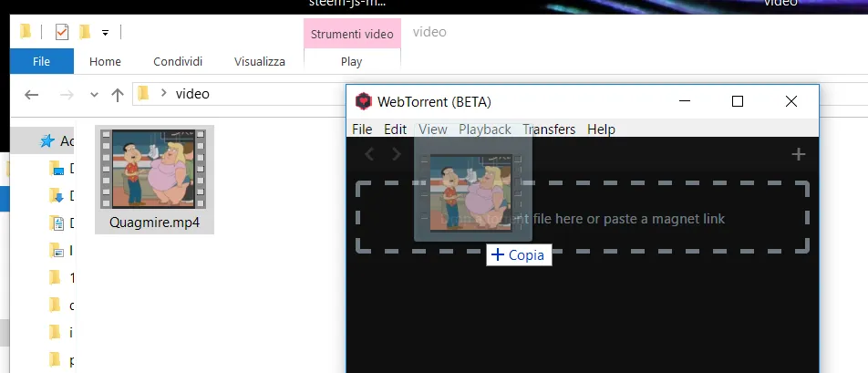Click the folder icon in address bar
Image resolution: width=868 pixels, height=373 pixels.
143,94
